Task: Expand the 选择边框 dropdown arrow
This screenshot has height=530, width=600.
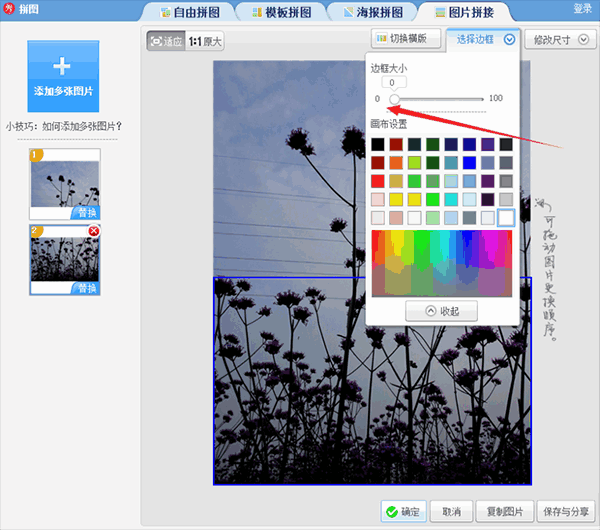Action: 509,39
